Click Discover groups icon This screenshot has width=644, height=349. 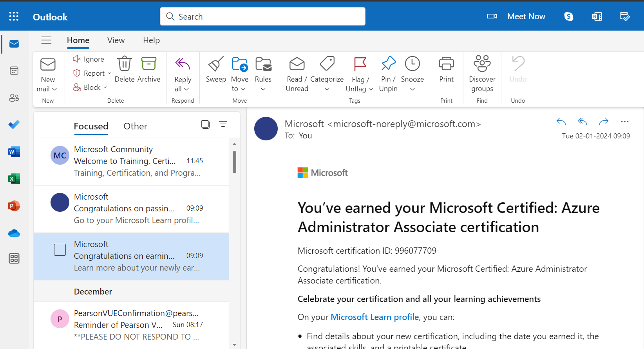(482, 64)
